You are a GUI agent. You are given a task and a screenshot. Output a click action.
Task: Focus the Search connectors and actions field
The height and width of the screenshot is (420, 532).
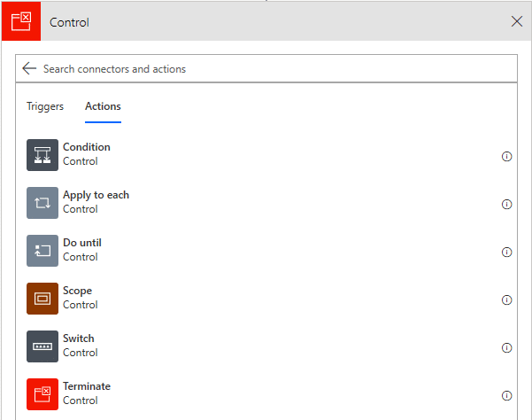pyautogui.click(x=266, y=68)
